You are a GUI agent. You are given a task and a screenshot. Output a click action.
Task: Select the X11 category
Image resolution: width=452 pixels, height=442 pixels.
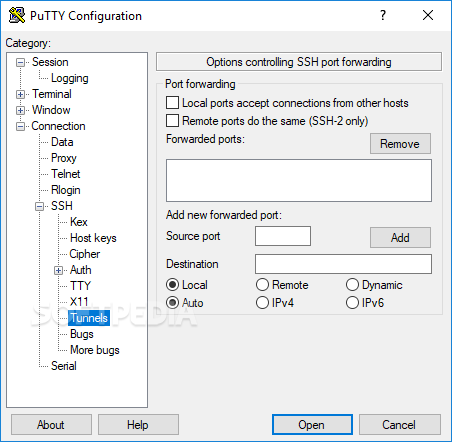click(79, 302)
